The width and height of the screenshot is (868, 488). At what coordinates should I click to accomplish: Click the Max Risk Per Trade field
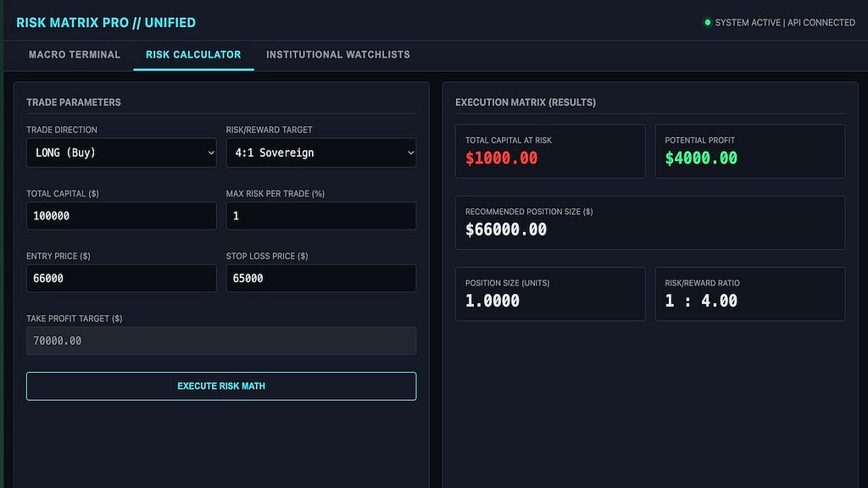[321, 216]
